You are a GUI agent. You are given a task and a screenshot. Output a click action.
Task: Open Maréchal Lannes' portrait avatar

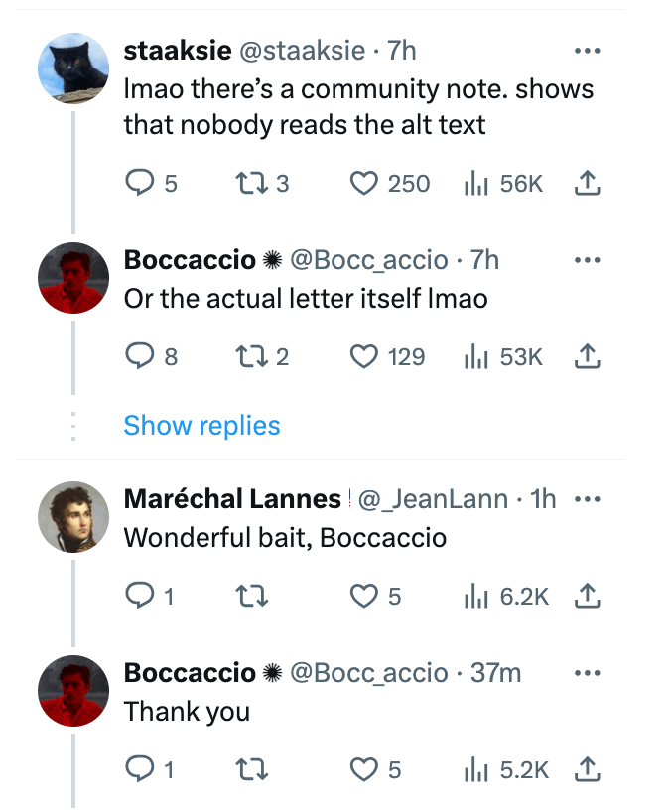(72, 517)
